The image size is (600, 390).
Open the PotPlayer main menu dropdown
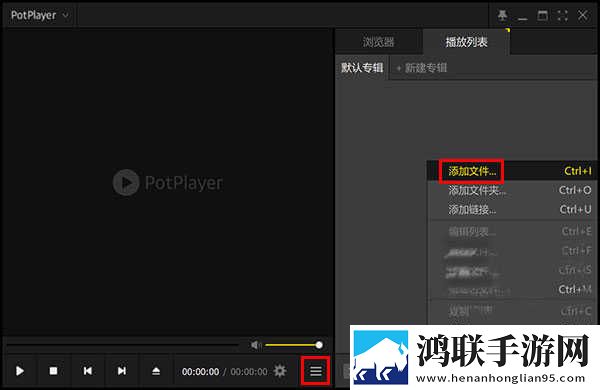[x=39, y=15]
